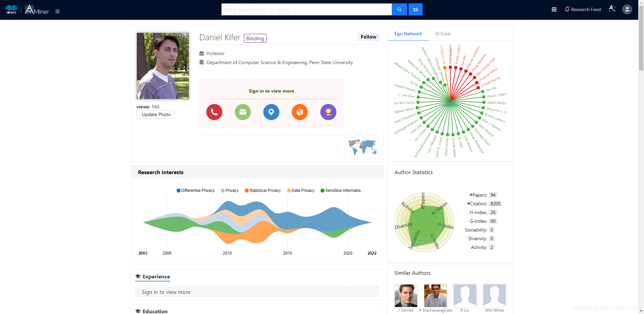Image resolution: width=644 pixels, height=314 pixels.
Task: Toggle Differential Privacy legend item
Action: tap(196, 191)
